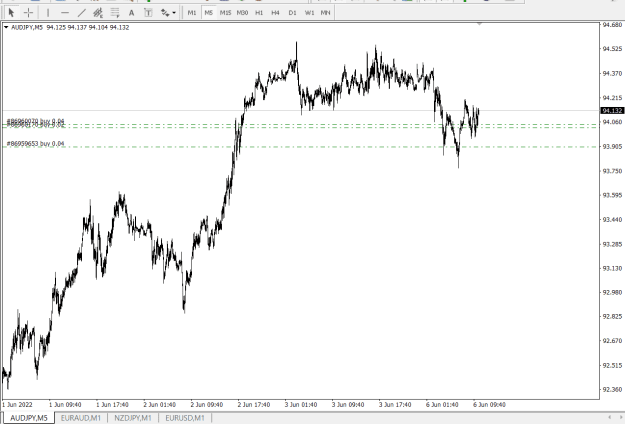Select the Fibonacci retracement tool
625x424 pixels.
pyautogui.click(x=115, y=13)
